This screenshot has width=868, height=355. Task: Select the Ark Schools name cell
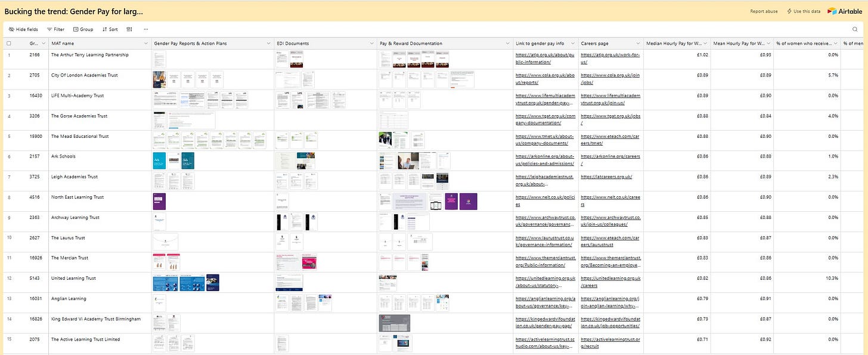pos(100,161)
